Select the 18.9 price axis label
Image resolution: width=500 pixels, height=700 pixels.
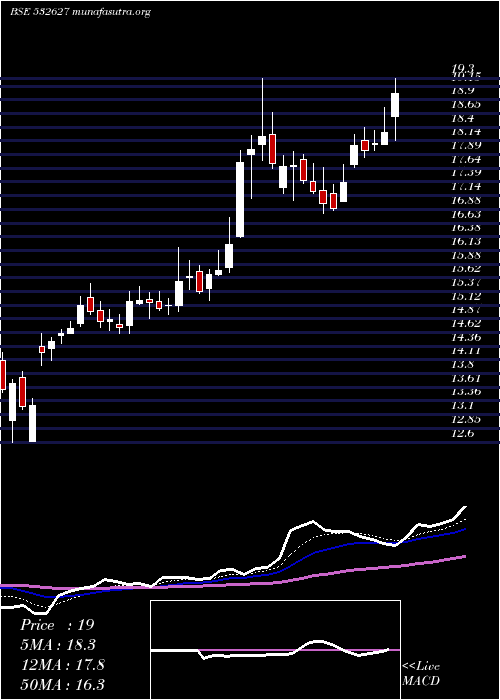[462, 92]
